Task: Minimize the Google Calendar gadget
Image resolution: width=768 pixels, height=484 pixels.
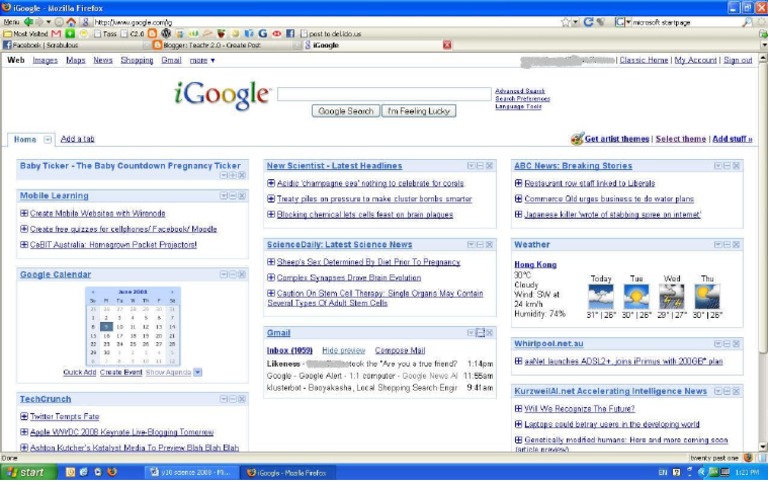Action: point(233,274)
